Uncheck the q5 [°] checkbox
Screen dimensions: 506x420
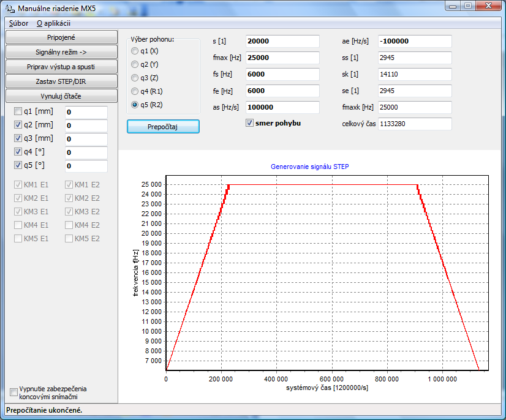(x=18, y=165)
